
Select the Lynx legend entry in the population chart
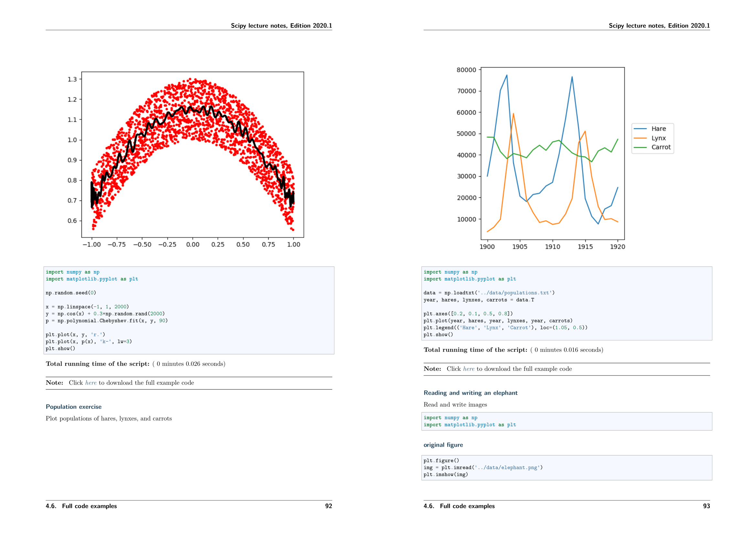[x=658, y=138]
